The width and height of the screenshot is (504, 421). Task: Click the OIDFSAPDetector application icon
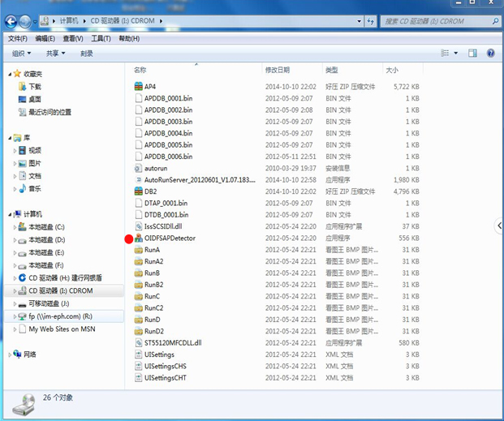pyautogui.click(x=138, y=238)
